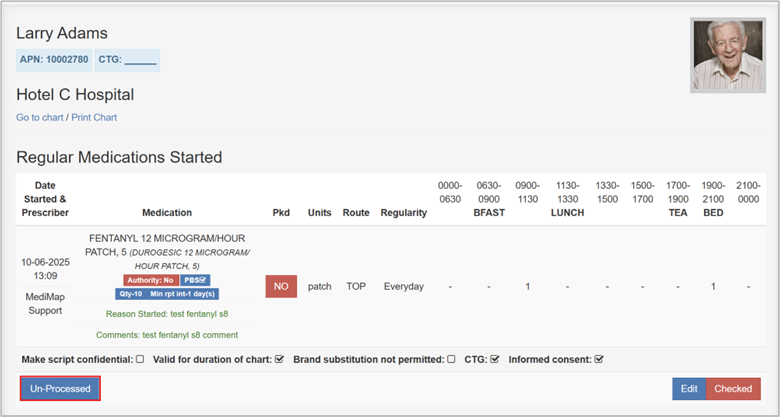Image resolution: width=780 pixels, height=417 pixels.
Task: Click the 0900-1130 dose value 1
Action: (x=527, y=287)
